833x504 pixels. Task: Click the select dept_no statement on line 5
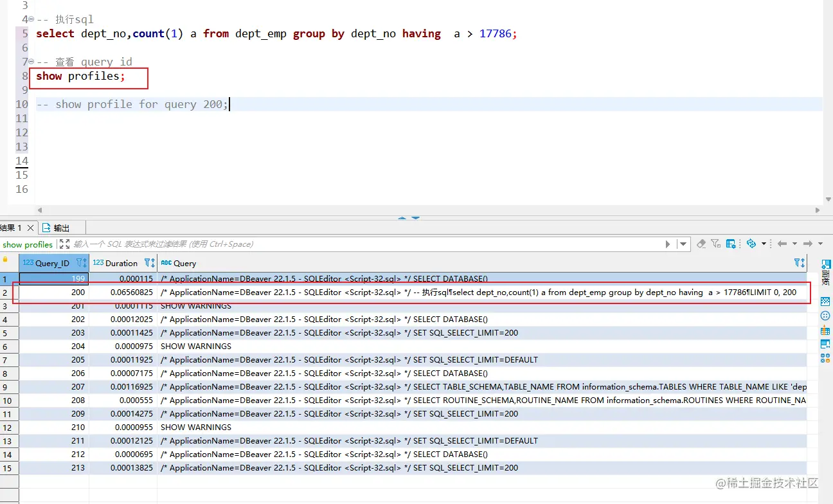(276, 34)
